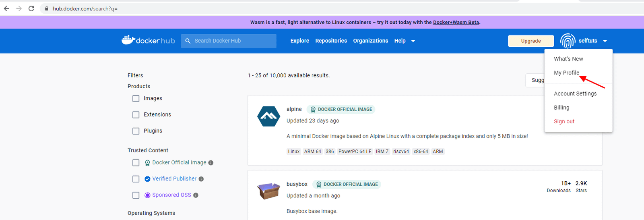This screenshot has height=220, width=644.
Task: Click 'Busybox base image.' description
Action: click(312, 211)
